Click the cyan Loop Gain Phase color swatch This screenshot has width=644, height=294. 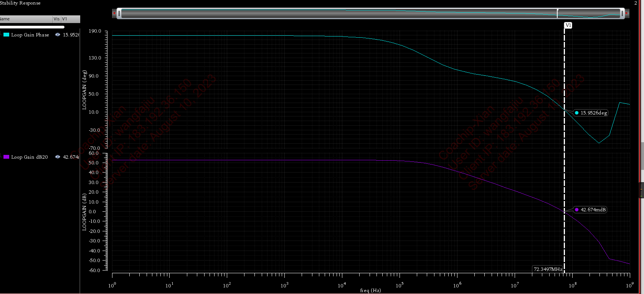(x=6, y=35)
